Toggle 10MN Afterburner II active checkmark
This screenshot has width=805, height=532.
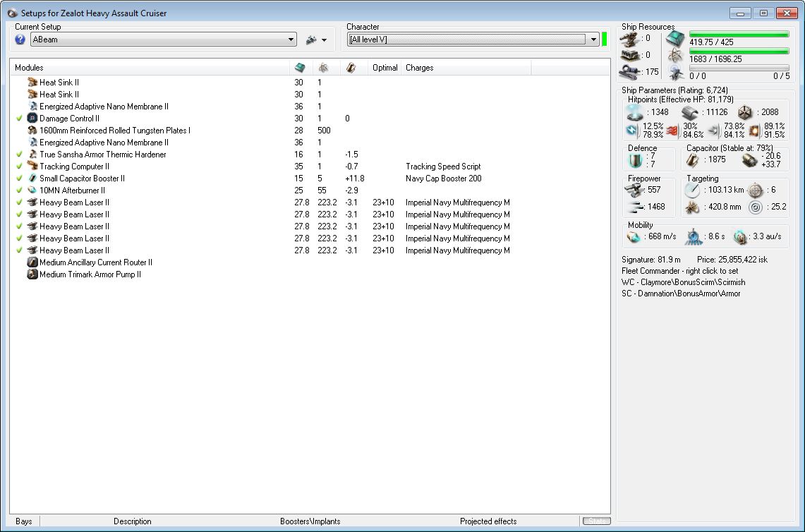click(x=19, y=191)
